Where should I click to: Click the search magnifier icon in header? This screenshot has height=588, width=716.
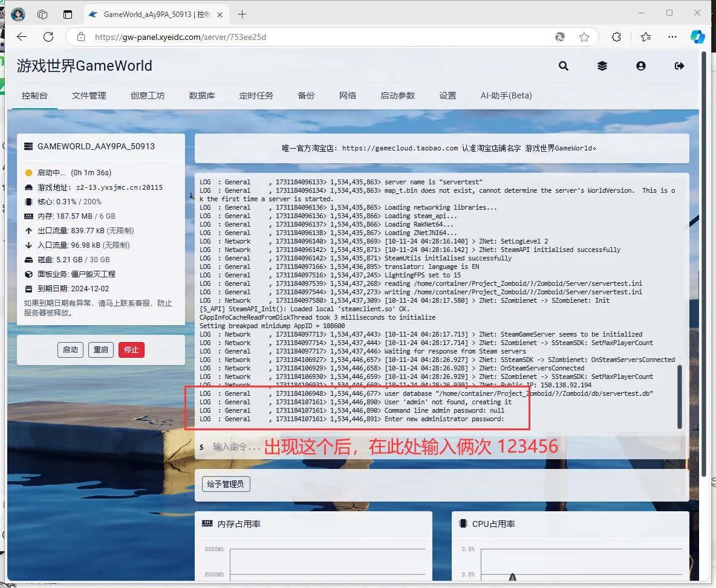[x=564, y=66]
